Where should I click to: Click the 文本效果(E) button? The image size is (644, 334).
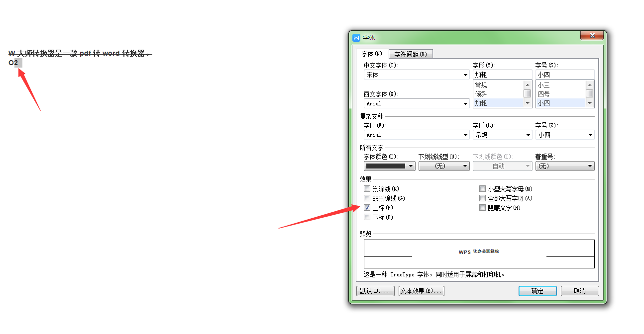pos(421,291)
